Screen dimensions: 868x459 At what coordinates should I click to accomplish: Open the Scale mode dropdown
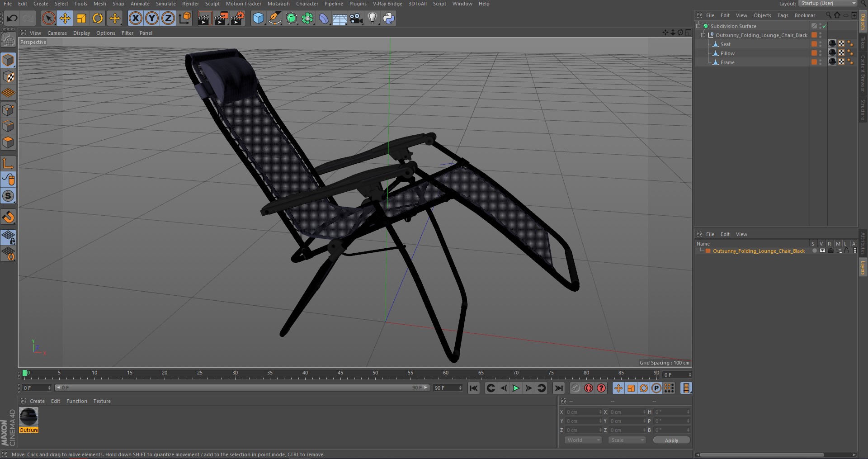coord(626,440)
